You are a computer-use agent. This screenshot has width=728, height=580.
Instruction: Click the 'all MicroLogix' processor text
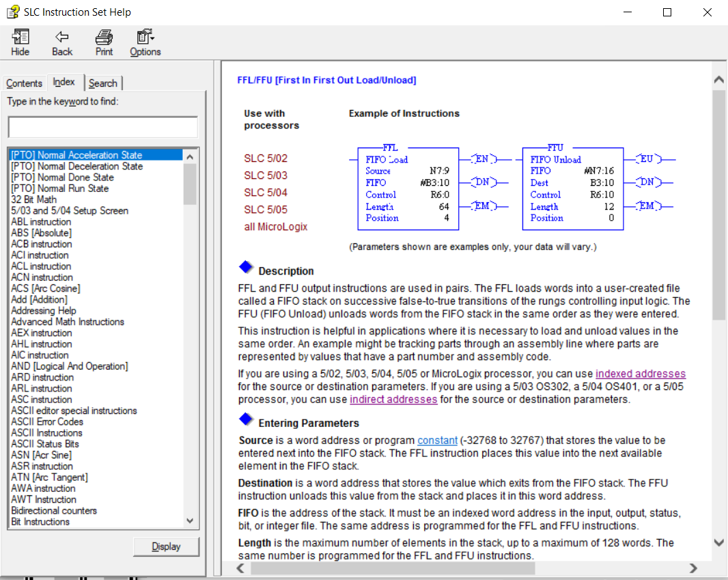pyautogui.click(x=276, y=227)
